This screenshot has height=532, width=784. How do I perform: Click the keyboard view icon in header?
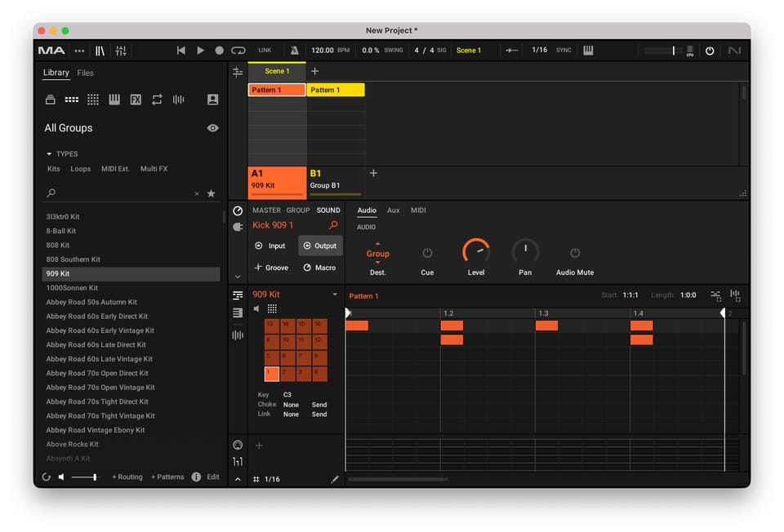(587, 51)
